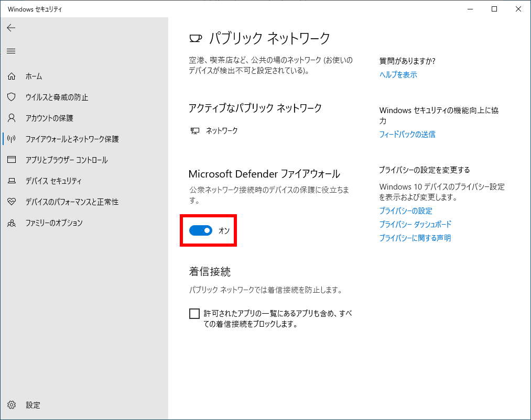Viewport: 531px width, 420px height.
Task: Click the gear icon for 設定
Action: [12, 405]
